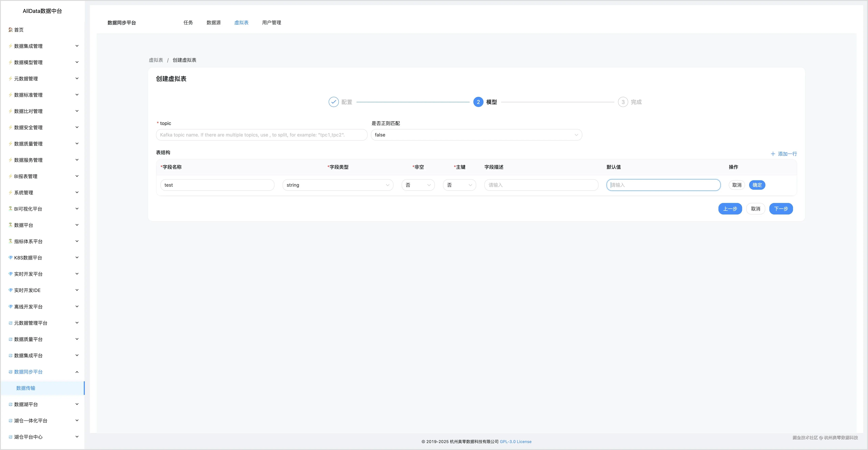Viewport: 868px width, 450px height.
Task: Click the Kafka topic name input field
Action: [x=261, y=135]
